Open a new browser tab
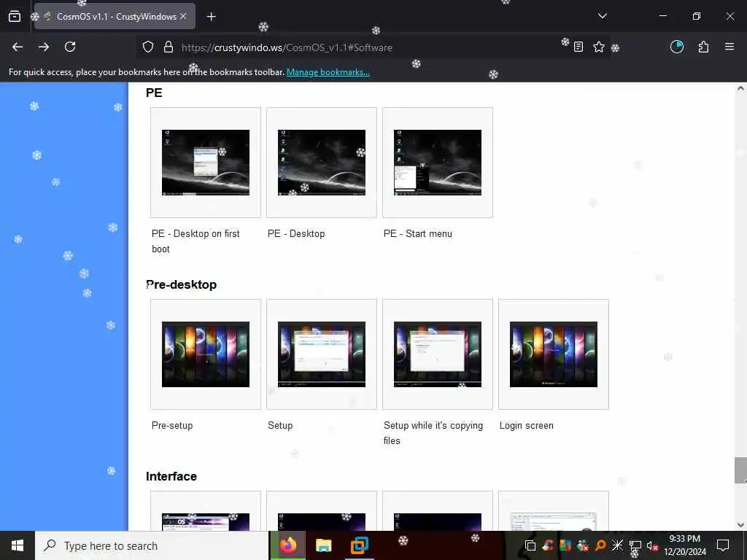Image resolution: width=747 pixels, height=560 pixels. pos(212,17)
